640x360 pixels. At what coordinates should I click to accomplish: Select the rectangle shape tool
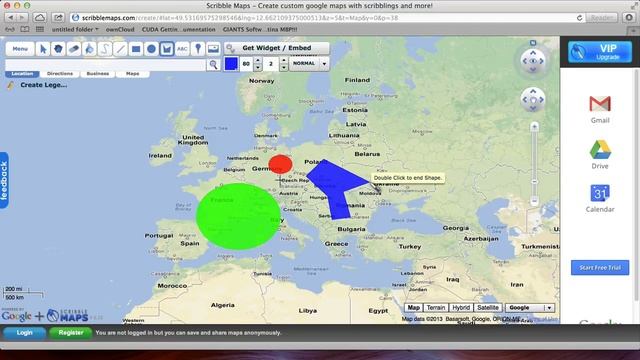(136, 49)
